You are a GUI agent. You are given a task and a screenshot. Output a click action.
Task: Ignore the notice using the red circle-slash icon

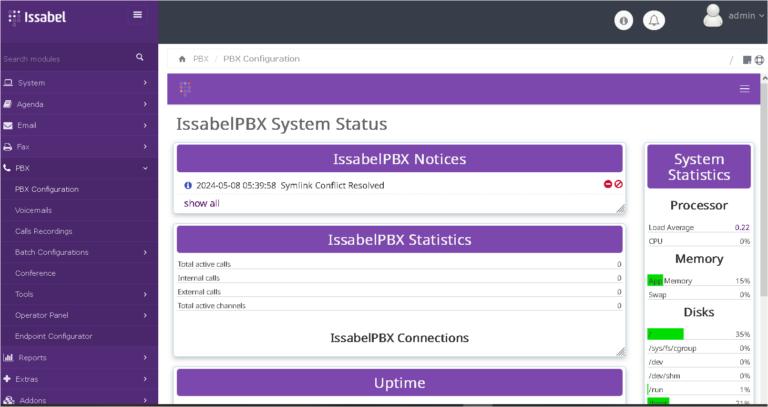[x=619, y=185]
